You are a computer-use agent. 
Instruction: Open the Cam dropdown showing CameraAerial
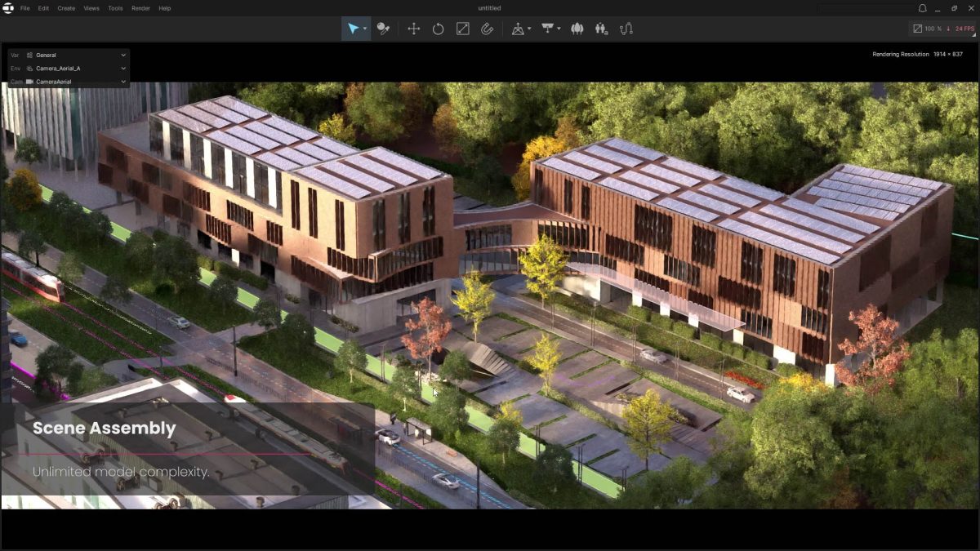[69, 81]
